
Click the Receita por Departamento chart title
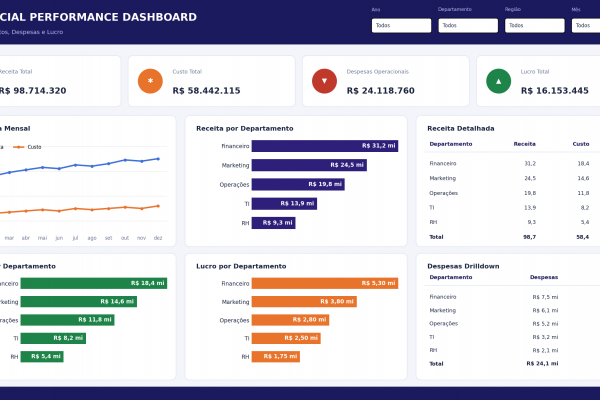pos(245,129)
